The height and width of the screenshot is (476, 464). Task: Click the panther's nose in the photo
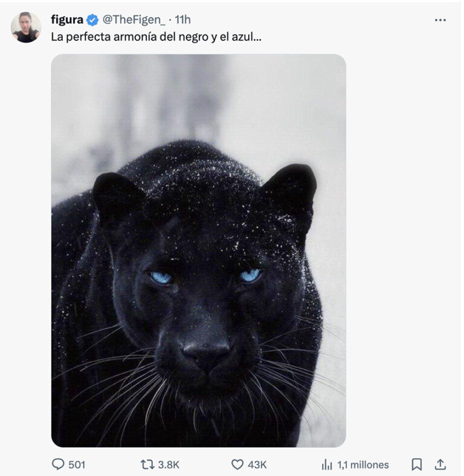pyautogui.click(x=207, y=352)
